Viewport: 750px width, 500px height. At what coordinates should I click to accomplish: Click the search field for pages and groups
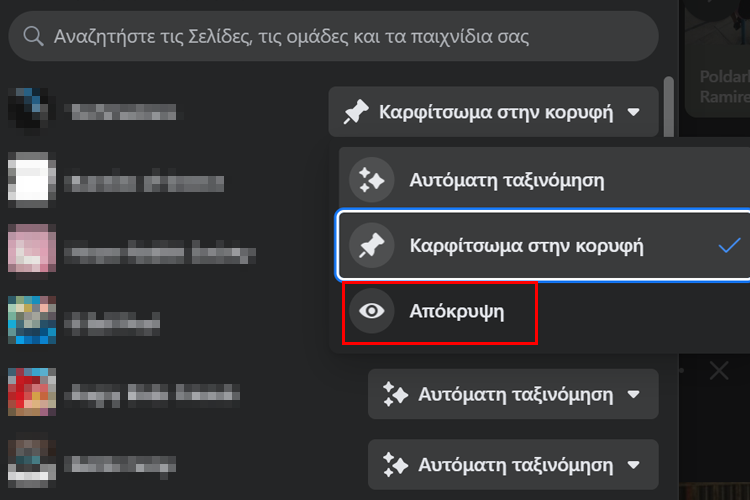coord(333,36)
